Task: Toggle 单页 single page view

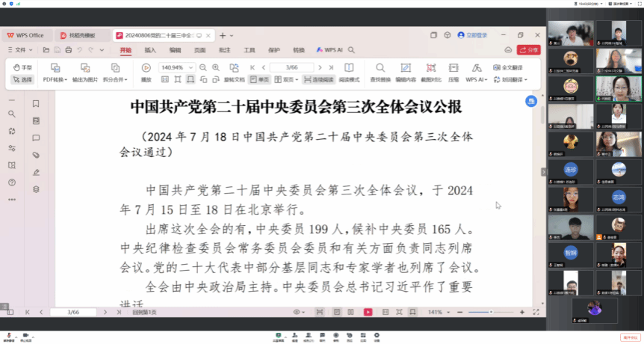Action: [x=259, y=79]
